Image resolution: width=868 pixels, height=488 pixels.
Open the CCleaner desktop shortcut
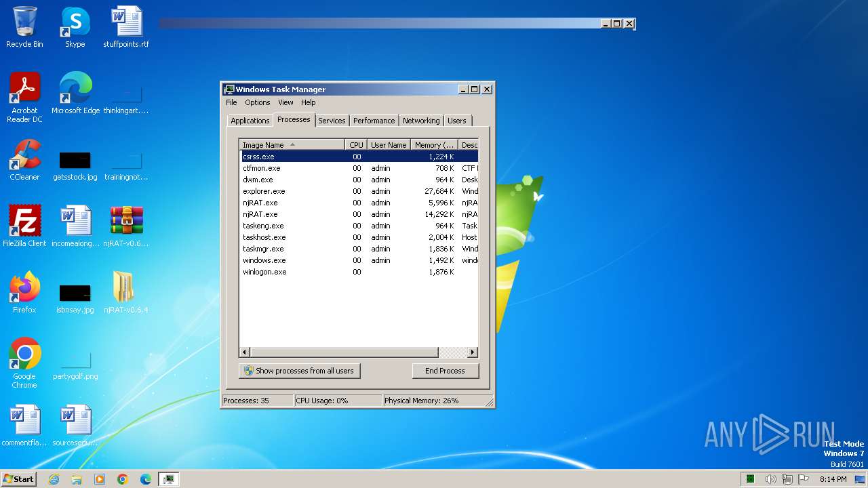point(24,160)
